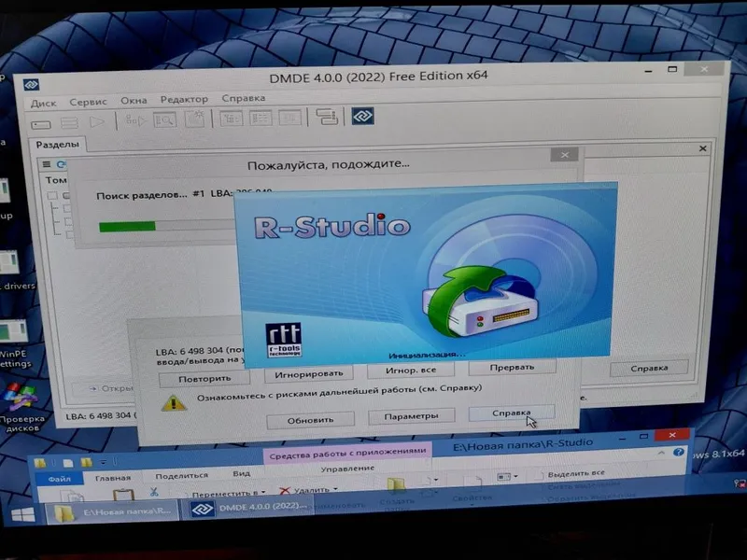Click the stacked disks RAID toolbar icon

[x=69, y=123]
